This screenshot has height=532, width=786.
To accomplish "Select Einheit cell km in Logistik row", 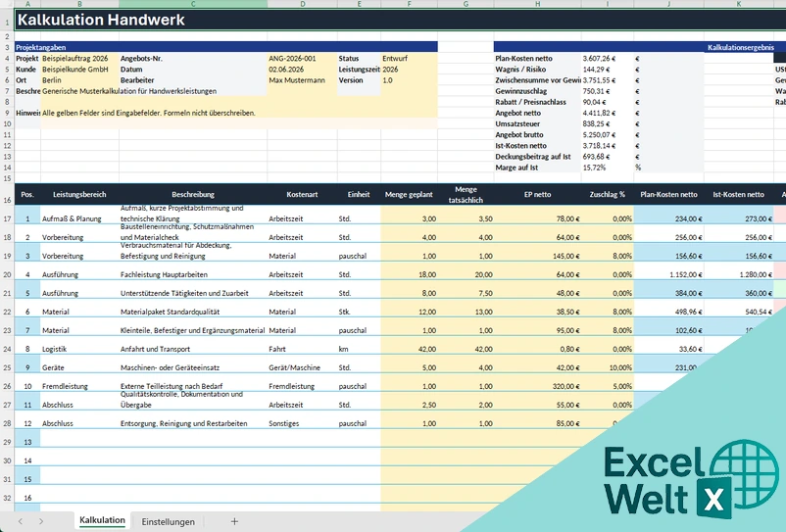I will (x=359, y=349).
